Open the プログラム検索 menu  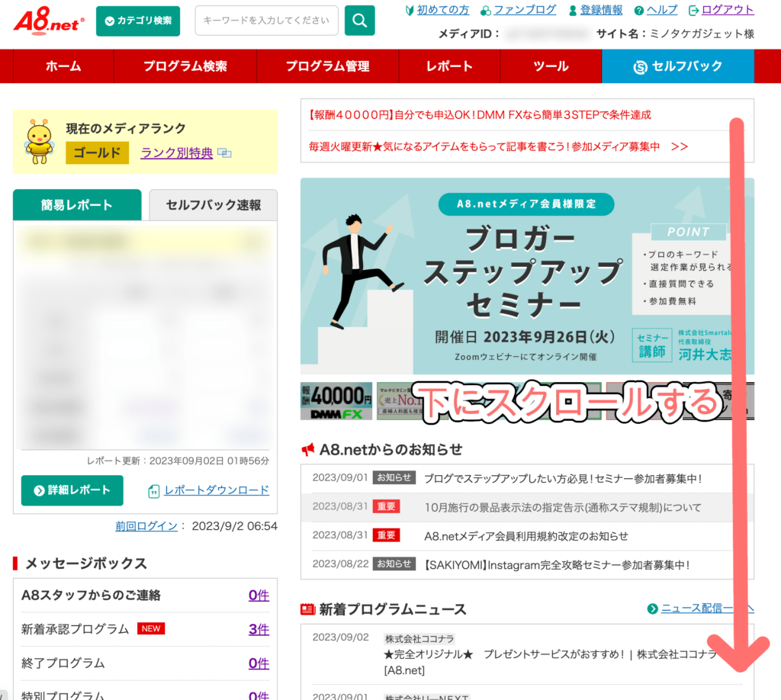(185, 66)
